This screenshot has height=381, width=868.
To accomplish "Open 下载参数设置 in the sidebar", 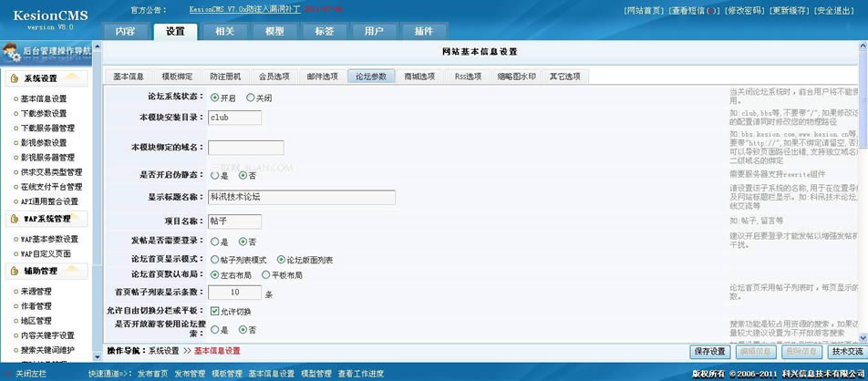I will pyautogui.click(x=44, y=114).
